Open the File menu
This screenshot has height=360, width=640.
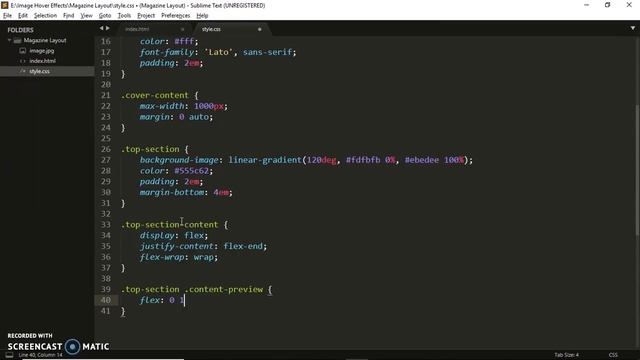[7, 16]
